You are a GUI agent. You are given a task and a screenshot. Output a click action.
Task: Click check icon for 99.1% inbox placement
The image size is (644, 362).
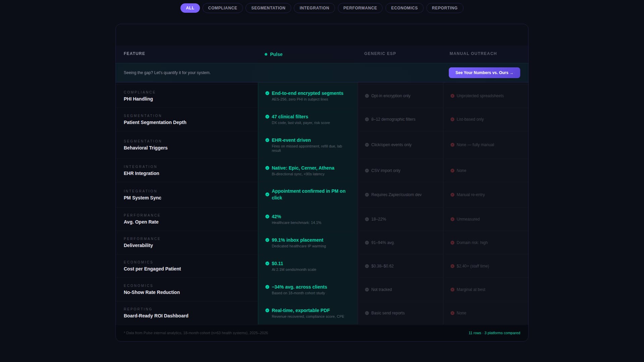[x=267, y=240]
